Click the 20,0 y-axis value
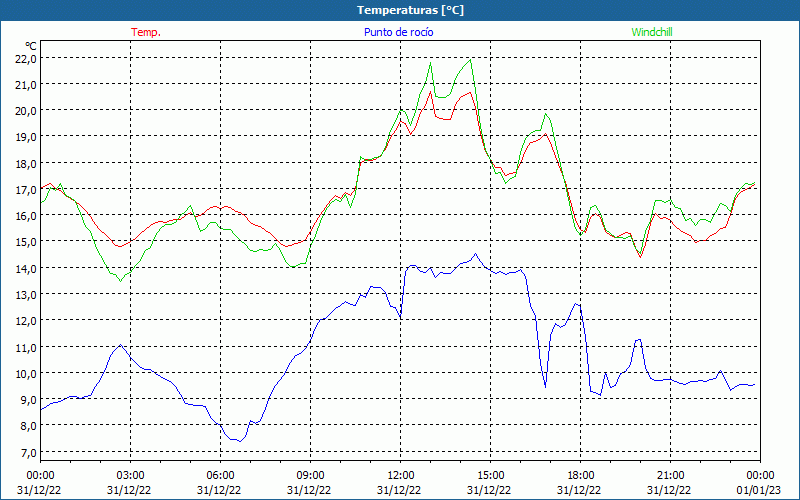This screenshot has width=800, height=500. click(26, 111)
